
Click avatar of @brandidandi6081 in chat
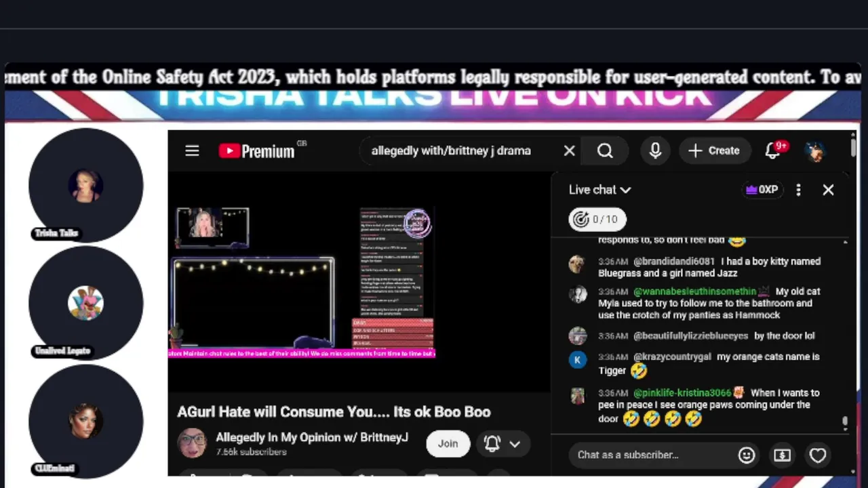[x=577, y=264]
